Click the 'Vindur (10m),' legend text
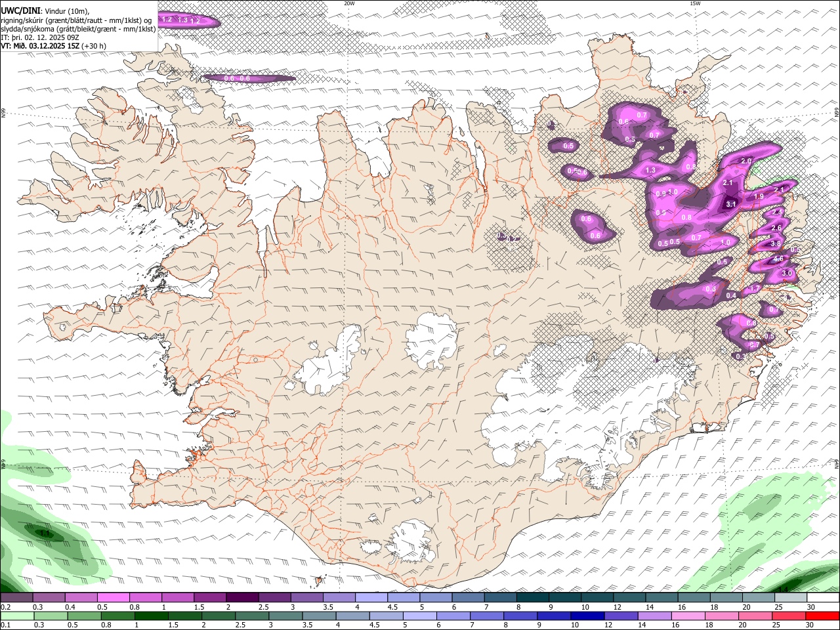This screenshot has width=840, height=630. click(66, 11)
